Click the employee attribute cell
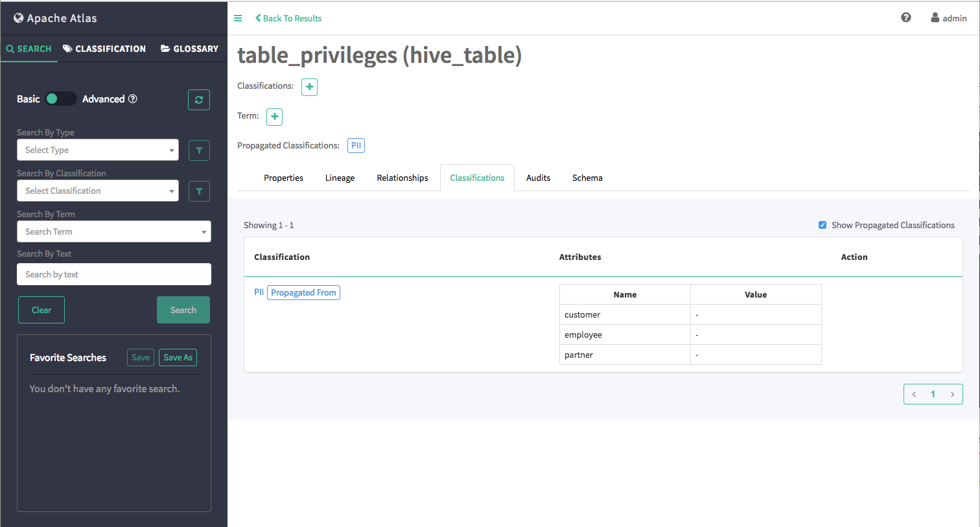The width and height of the screenshot is (980, 527). click(x=625, y=334)
